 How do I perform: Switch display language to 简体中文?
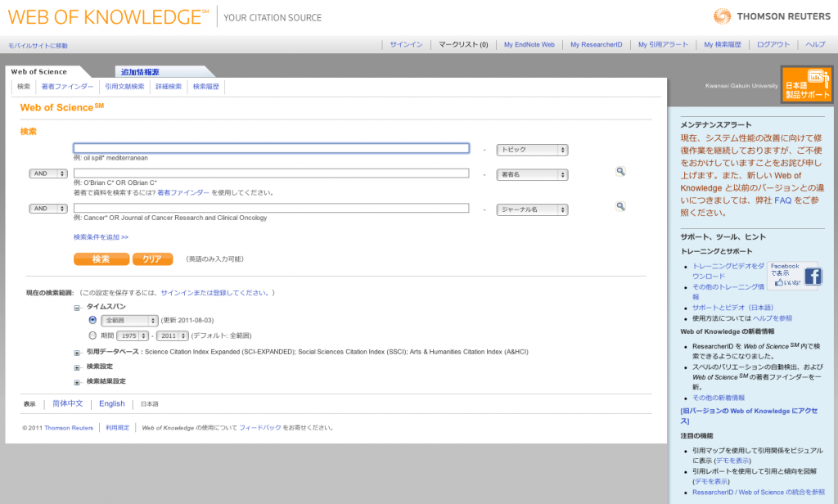pos(68,404)
